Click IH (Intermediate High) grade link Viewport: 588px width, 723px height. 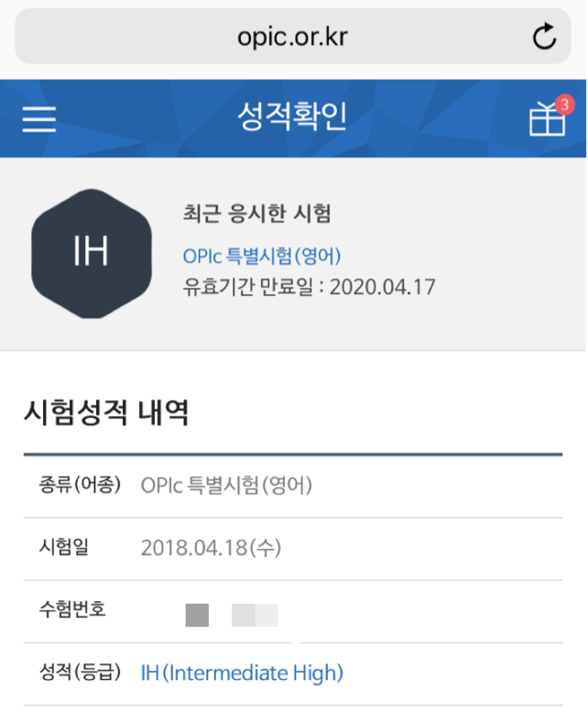[242, 673]
